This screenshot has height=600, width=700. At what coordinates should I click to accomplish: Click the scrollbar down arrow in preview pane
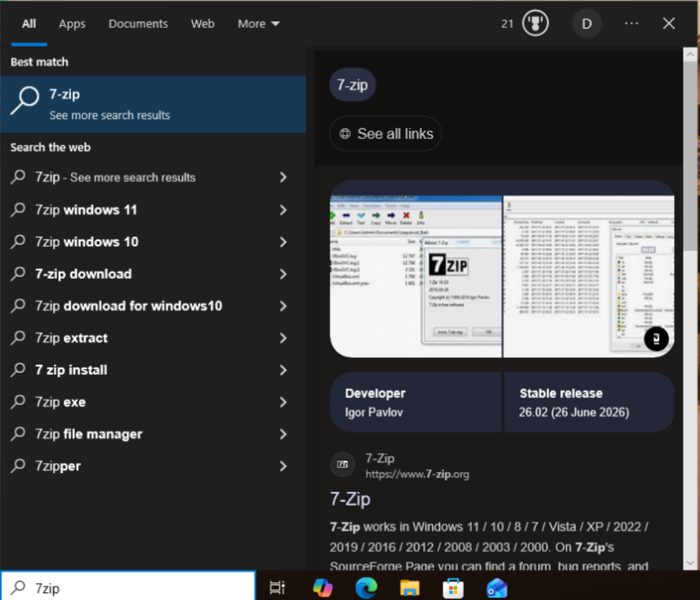tap(690, 563)
